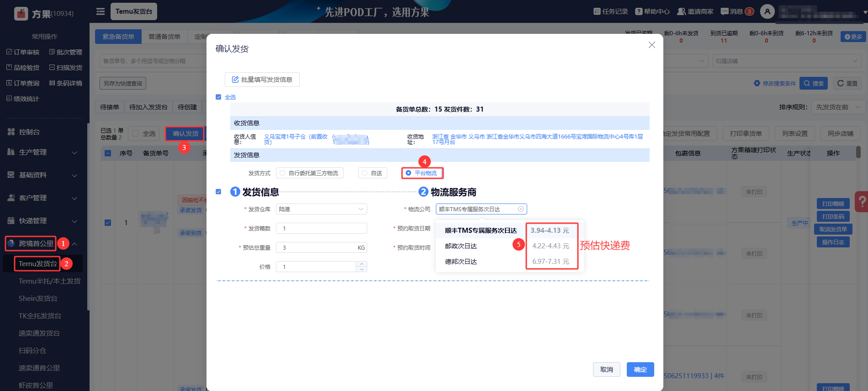Toggle the checkbox beside 发货信息 section
868x391 pixels.
pos(218,192)
